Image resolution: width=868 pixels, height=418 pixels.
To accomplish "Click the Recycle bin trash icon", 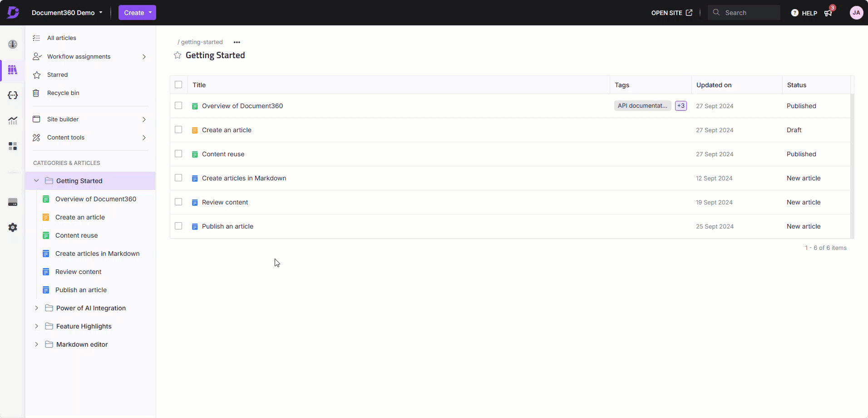I will point(36,93).
